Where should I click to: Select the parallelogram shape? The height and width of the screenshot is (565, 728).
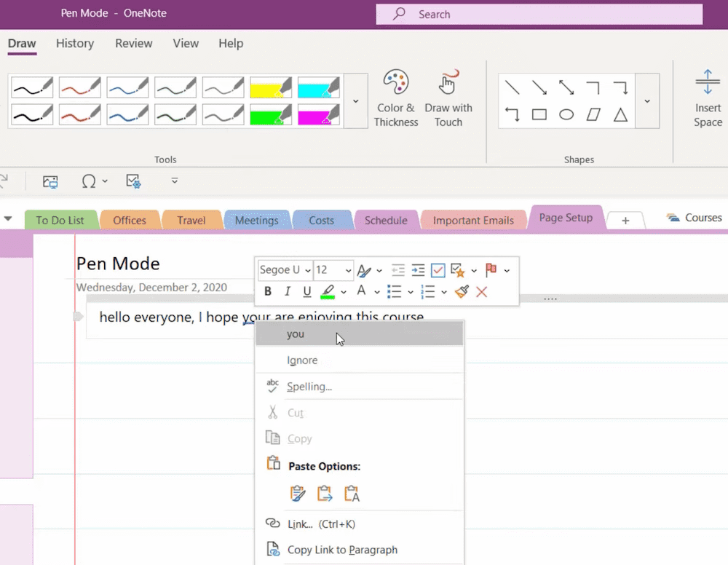pyautogui.click(x=593, y=114)
